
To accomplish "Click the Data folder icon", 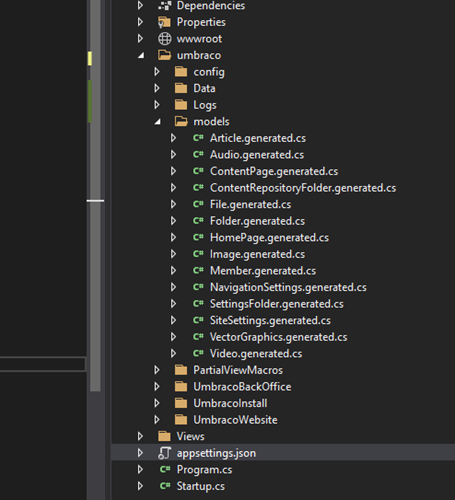I will click(x=181, y=88).
